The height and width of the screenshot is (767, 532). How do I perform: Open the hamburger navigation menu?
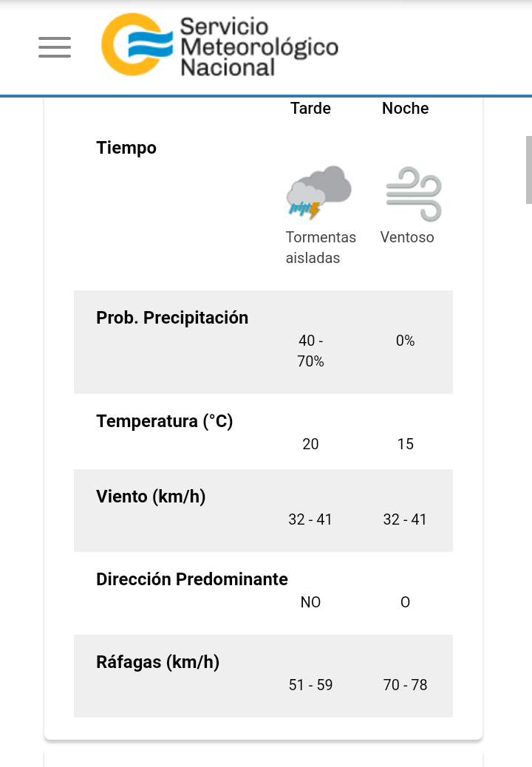pyautogui.click(x=55, y=47)
